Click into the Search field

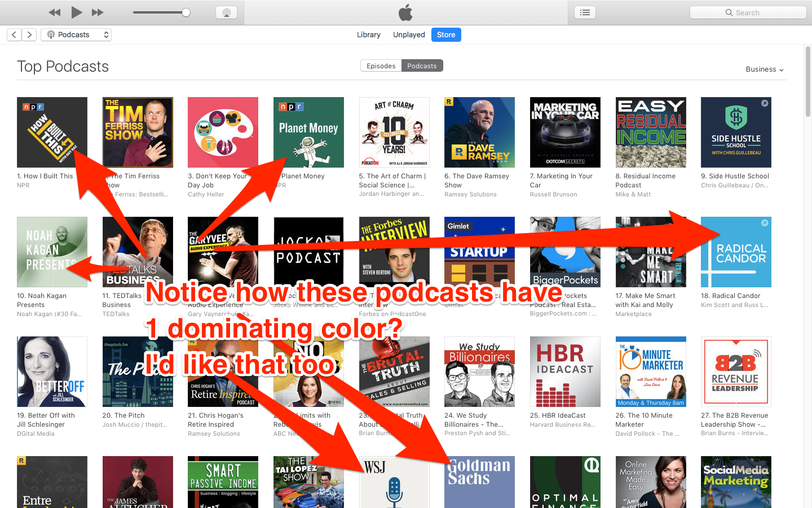[x=748, y=12]
